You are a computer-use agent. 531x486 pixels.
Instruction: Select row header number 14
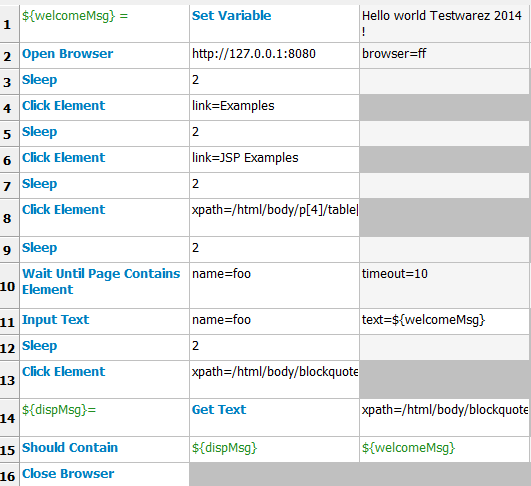tap(9, 418)
